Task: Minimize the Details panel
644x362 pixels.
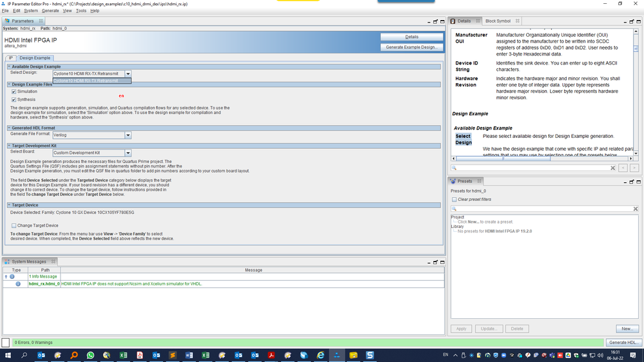Action: pos(625,22)
